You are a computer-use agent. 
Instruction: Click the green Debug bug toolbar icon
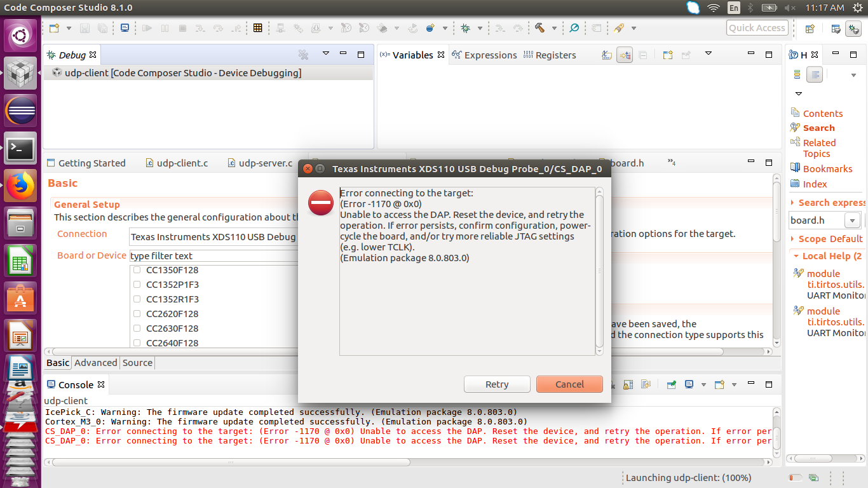click(465, 28)
